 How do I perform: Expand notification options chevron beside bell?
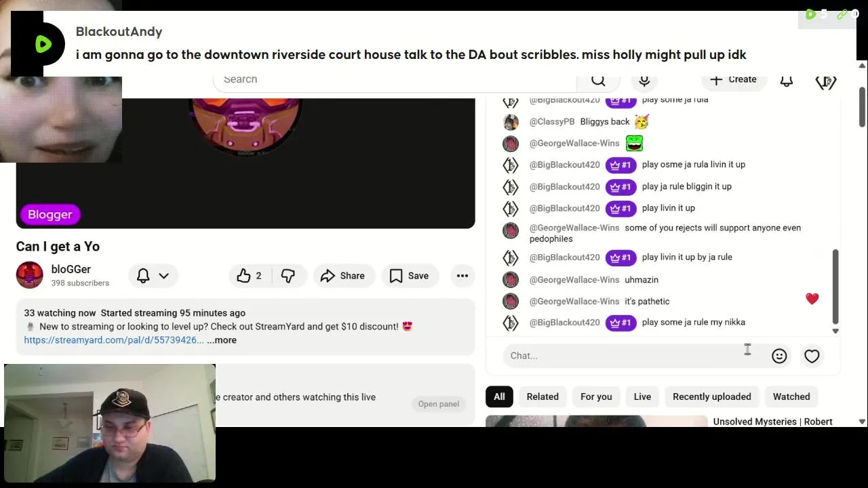click(163, 276)
